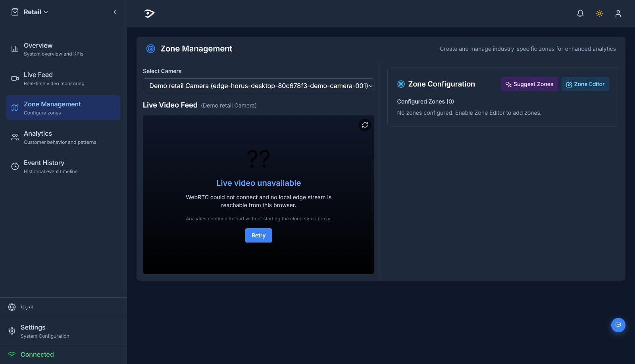The width and height of the screenshot is (635, 364).
Task: Open the user profile icon
Action: (618, 13)
